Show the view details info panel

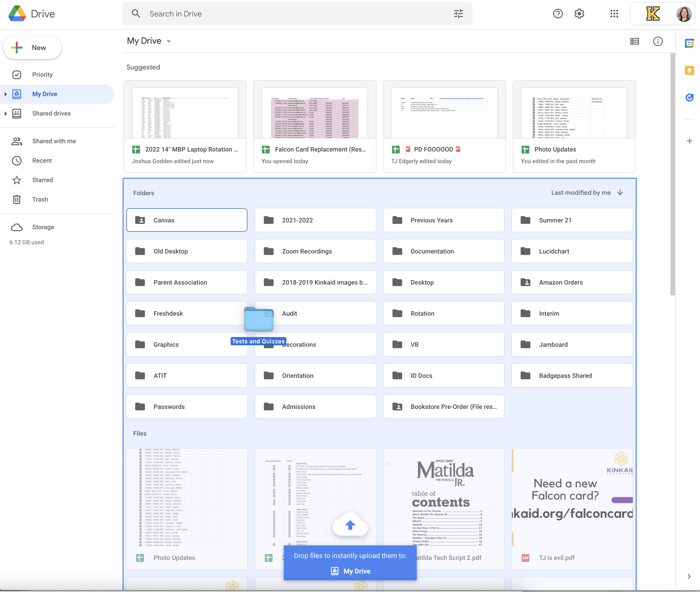tap(658, 41)
